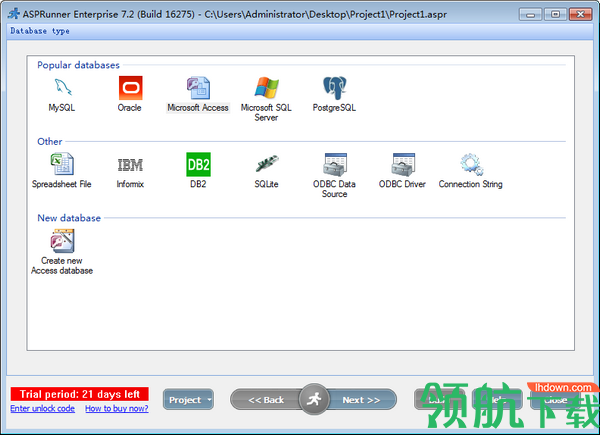600x435 pixels.
Task: Maximize the ASPRunner window
Action: [555, 15]
